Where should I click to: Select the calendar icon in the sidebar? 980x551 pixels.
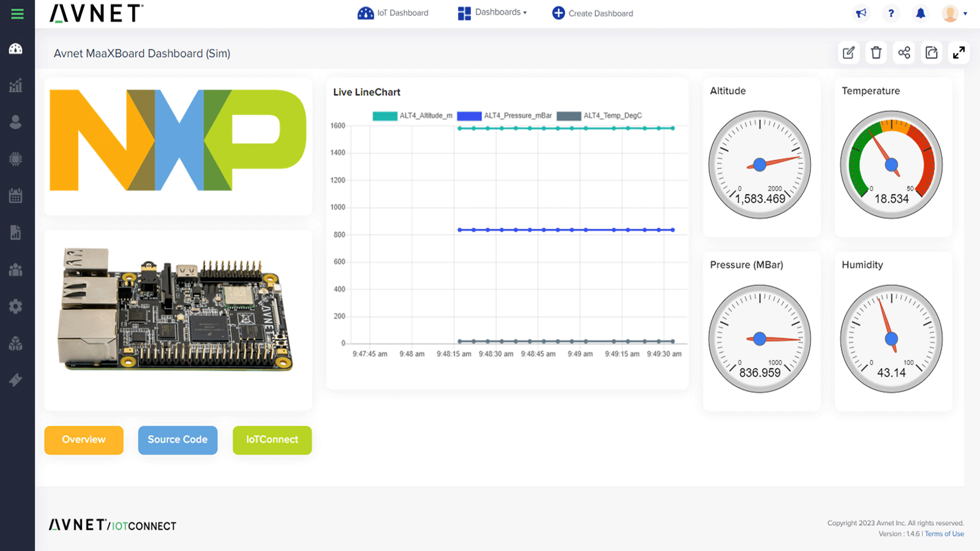tap(17, 195)
